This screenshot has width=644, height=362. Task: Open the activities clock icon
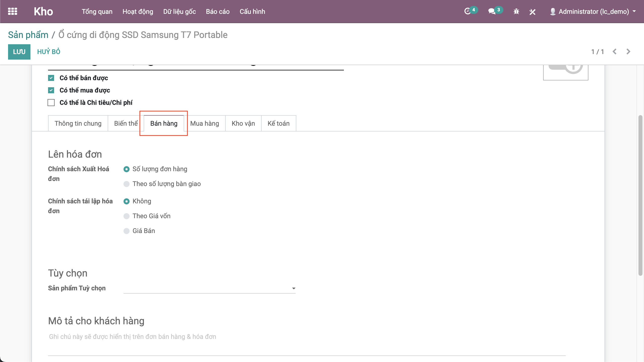tap(467, 12)
